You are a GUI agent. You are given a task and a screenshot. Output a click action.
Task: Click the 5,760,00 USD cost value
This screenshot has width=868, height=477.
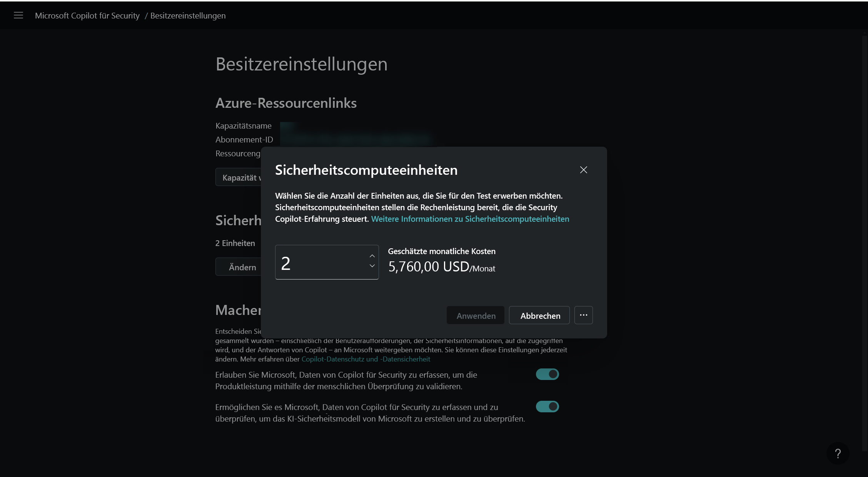click(x=429, y=266)
